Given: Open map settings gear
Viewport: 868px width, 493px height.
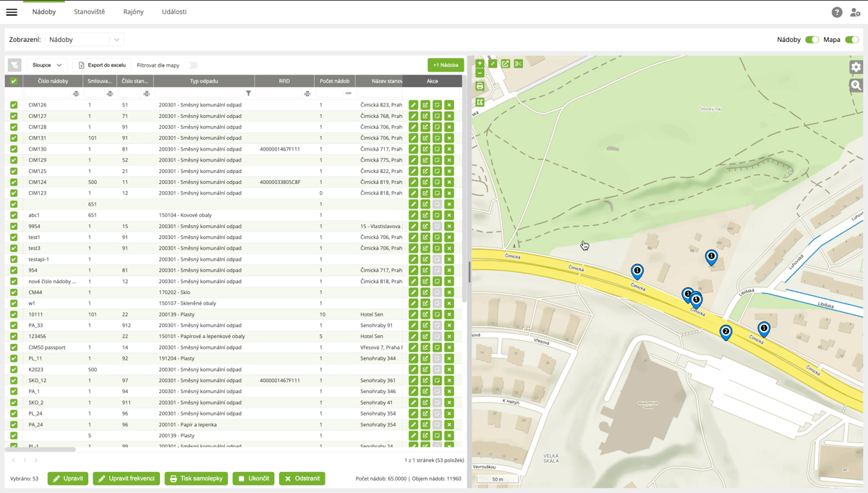Looking at the screenshot, I should tap(856, 67).
